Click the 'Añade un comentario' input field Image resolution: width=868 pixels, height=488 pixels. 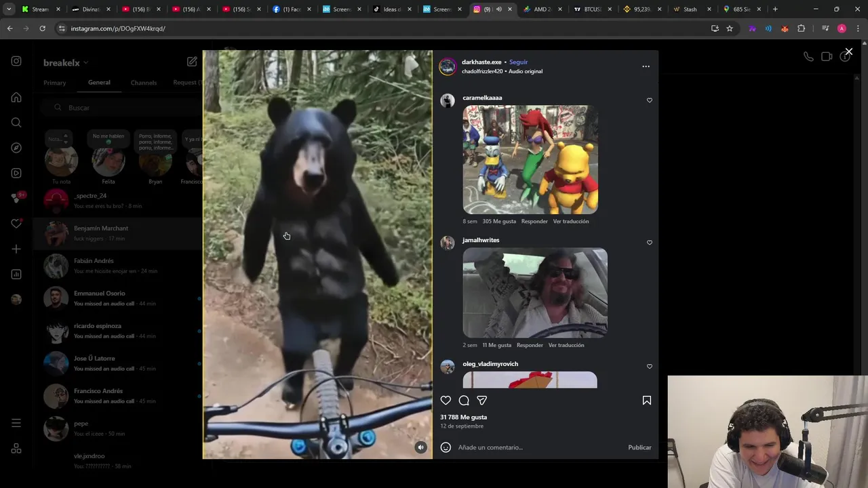coord(539,447)
